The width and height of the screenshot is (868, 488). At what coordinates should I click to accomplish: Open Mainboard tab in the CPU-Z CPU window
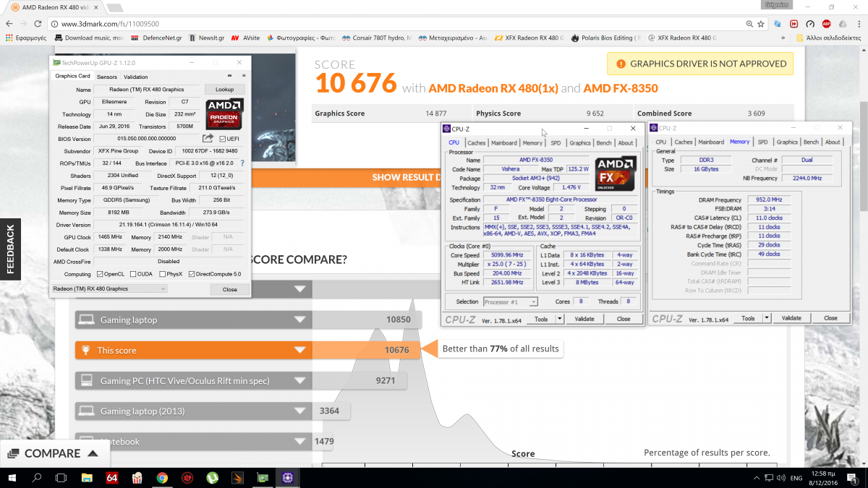coord(504,143)
